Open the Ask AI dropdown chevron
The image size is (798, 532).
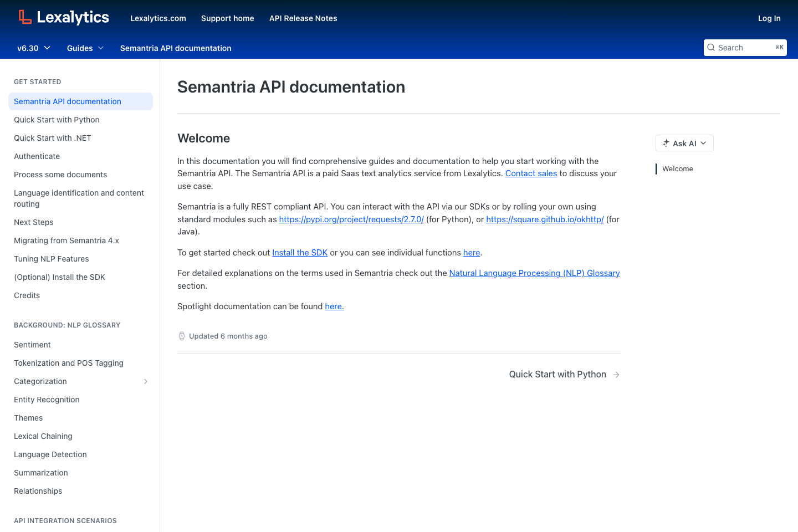(703, 143)
